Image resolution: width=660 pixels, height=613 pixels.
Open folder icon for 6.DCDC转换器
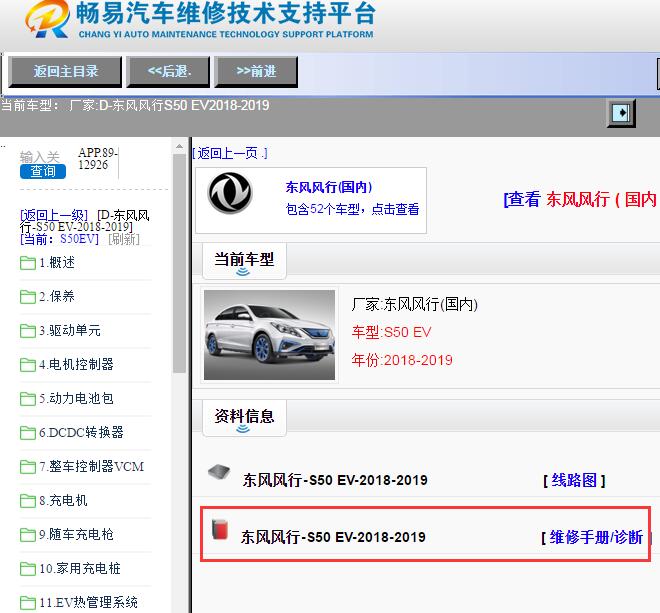tap(28, 433)
